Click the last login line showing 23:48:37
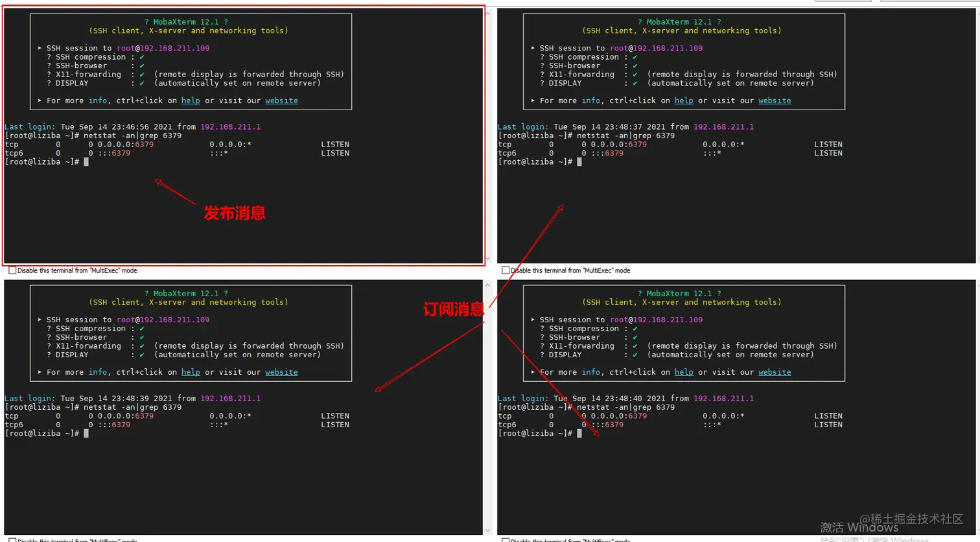This screenshot has height=542, width=980. point(626,127)
